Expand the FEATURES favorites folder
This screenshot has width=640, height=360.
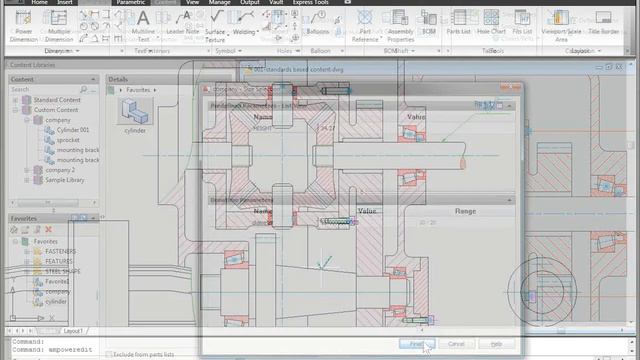tap(27, 261)
